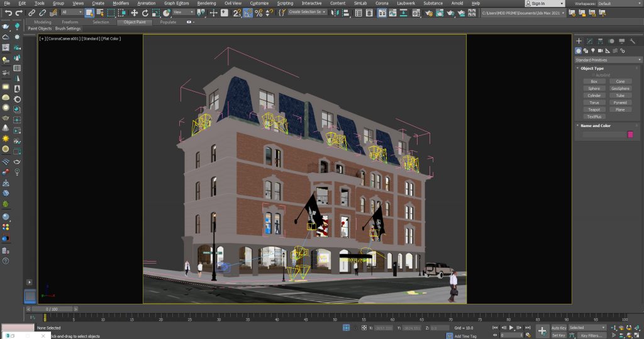Toggle Percent Snap in the main toolbar

258,13
